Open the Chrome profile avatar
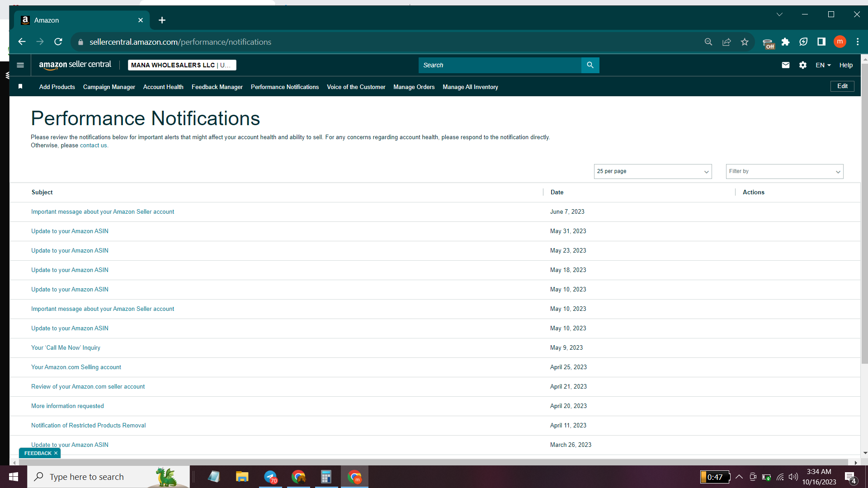Image resolution: width=868 pixels, height=488 pixels. click(x=840, y=42)
